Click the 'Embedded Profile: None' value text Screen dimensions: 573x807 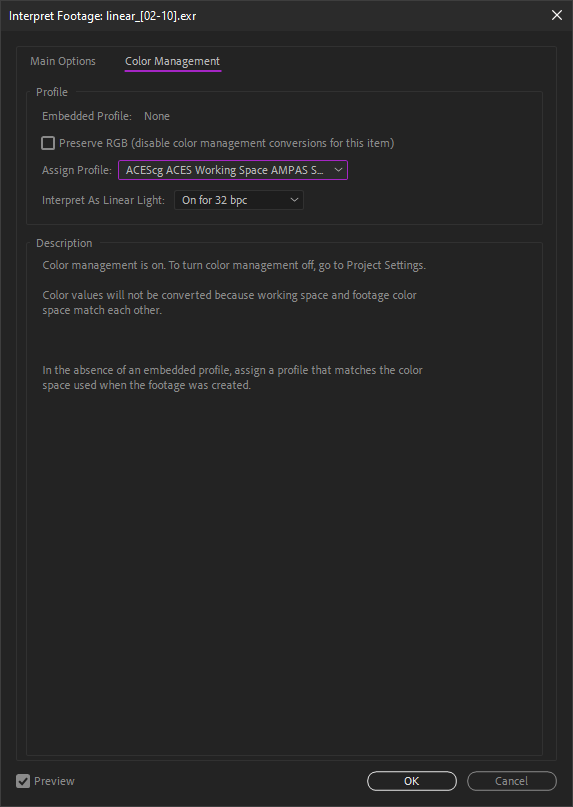coord(157,116)
